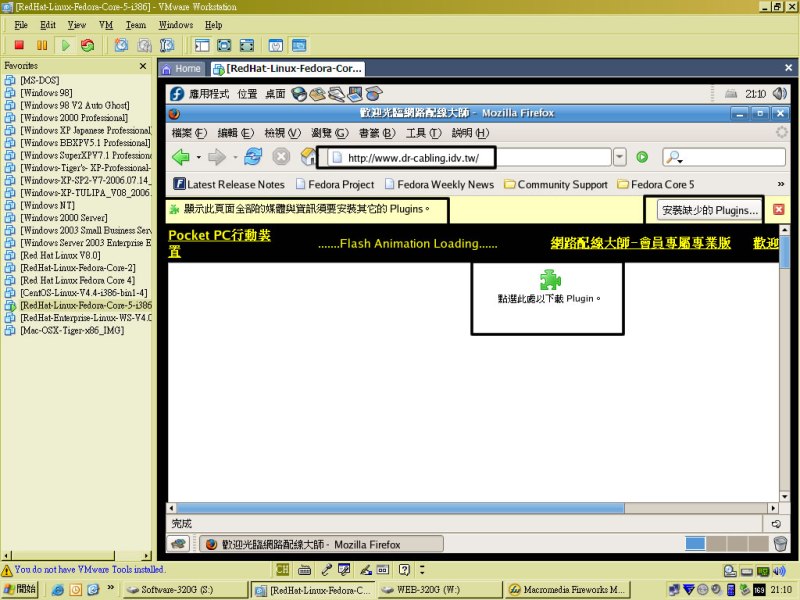The image size is (800, 600).
Task: Click Firefox Stop button
Action: click(x=281, y=157)
